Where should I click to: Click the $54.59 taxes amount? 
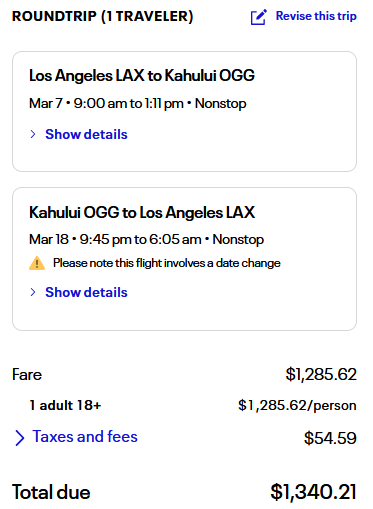330,438
